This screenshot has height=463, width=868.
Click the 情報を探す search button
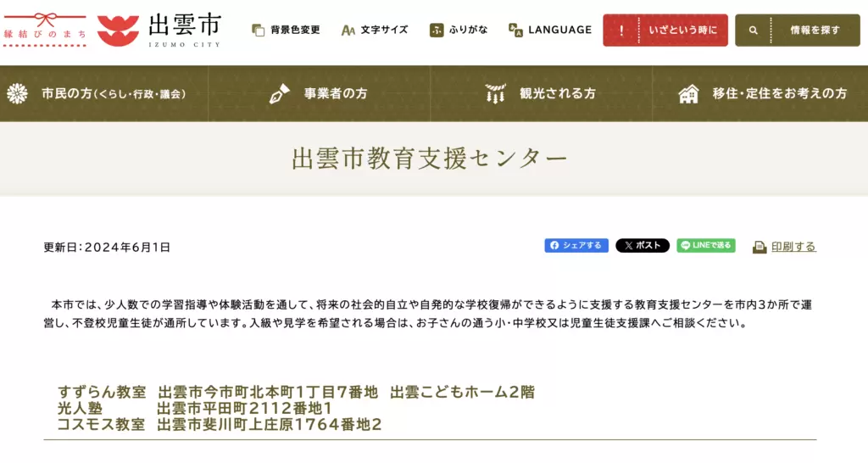797,30
